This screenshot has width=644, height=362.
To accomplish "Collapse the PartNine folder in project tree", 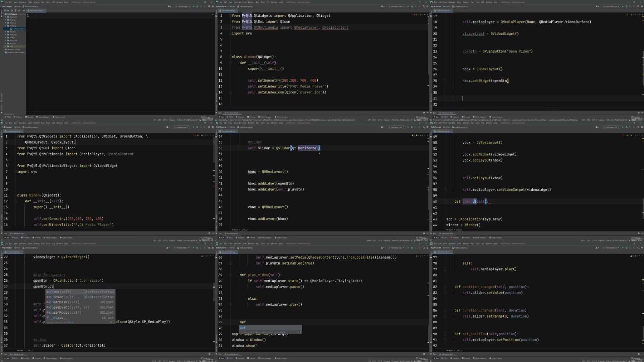I will pos(5,26).
